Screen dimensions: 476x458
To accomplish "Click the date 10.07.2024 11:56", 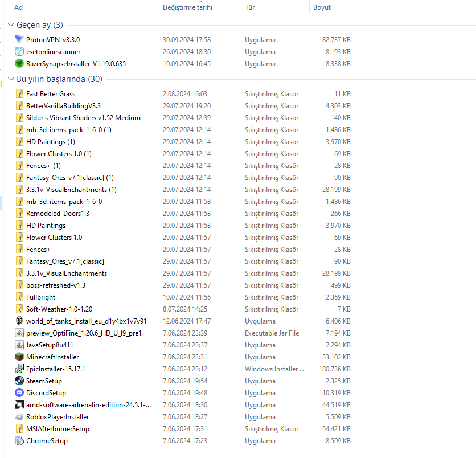I will click(x=187, y=297).
